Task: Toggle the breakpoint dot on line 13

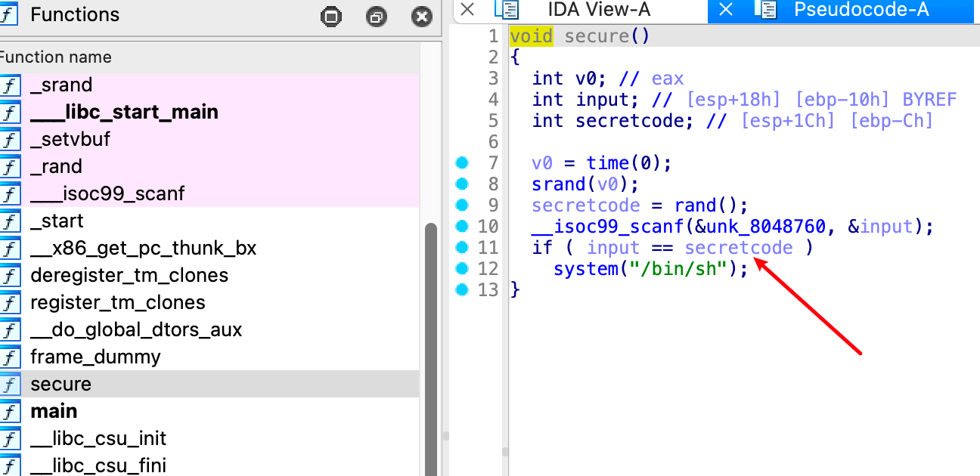Action: click(x=463, y=290)
